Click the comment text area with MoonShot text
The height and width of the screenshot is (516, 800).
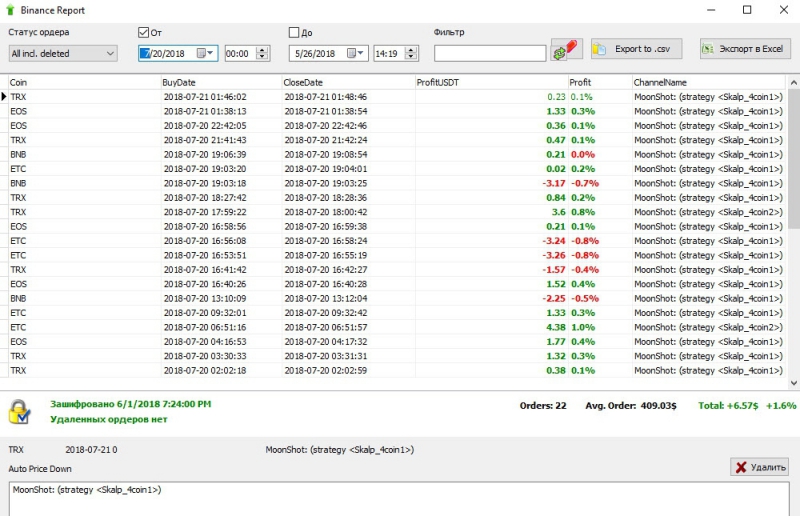[399, 499]
